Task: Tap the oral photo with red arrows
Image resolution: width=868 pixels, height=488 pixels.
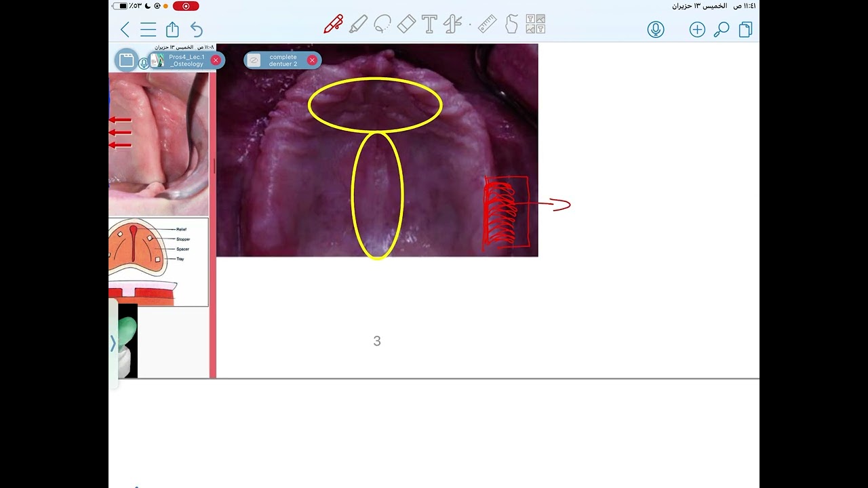Action: 159,144
